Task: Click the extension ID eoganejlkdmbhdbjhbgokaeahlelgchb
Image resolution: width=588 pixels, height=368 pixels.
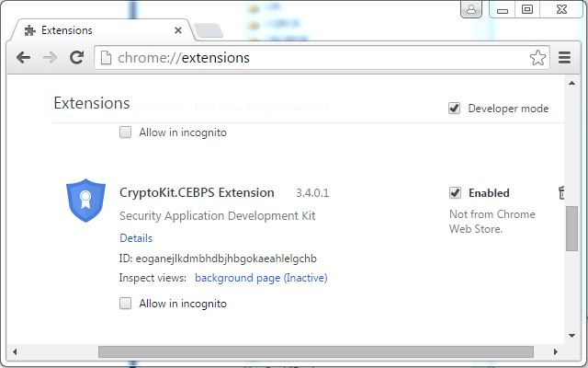Action: pyautogui.click(x=226, y=259)
